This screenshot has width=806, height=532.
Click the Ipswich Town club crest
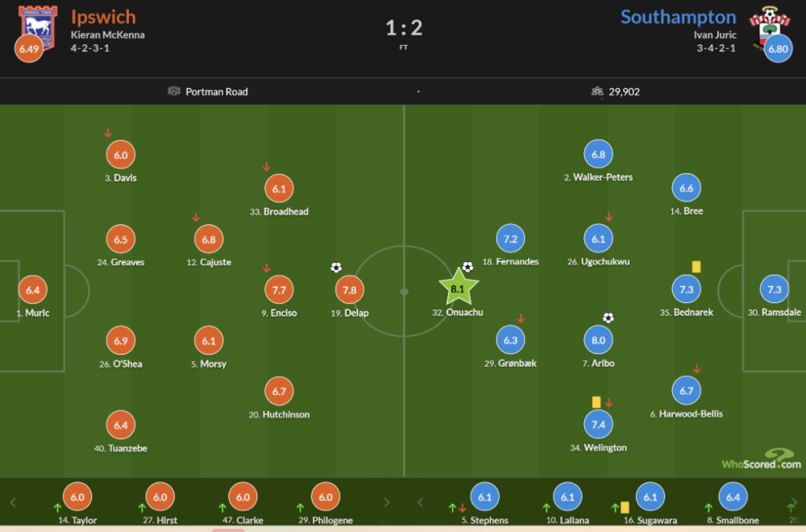[x=38, y=25]
